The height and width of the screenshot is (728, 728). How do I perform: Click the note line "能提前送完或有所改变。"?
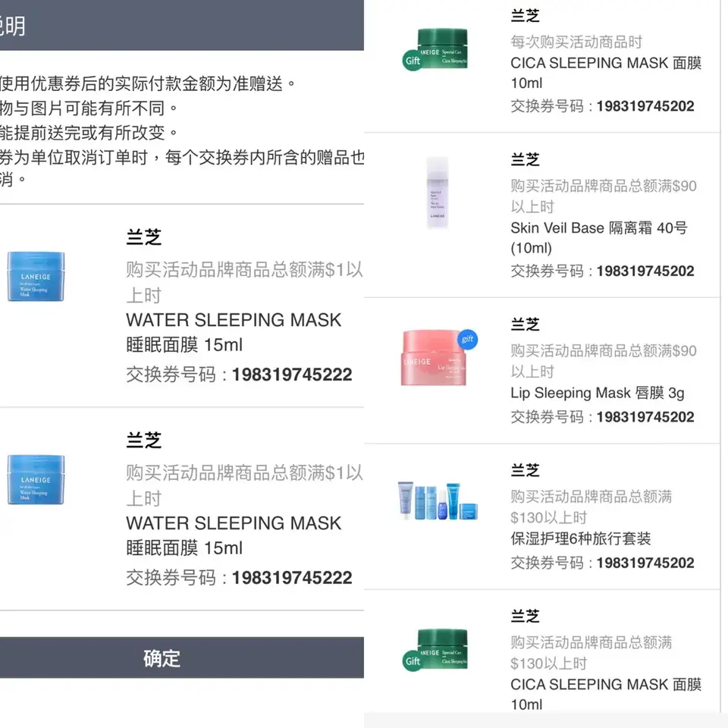pyautogui.click(x=89, y=133)
